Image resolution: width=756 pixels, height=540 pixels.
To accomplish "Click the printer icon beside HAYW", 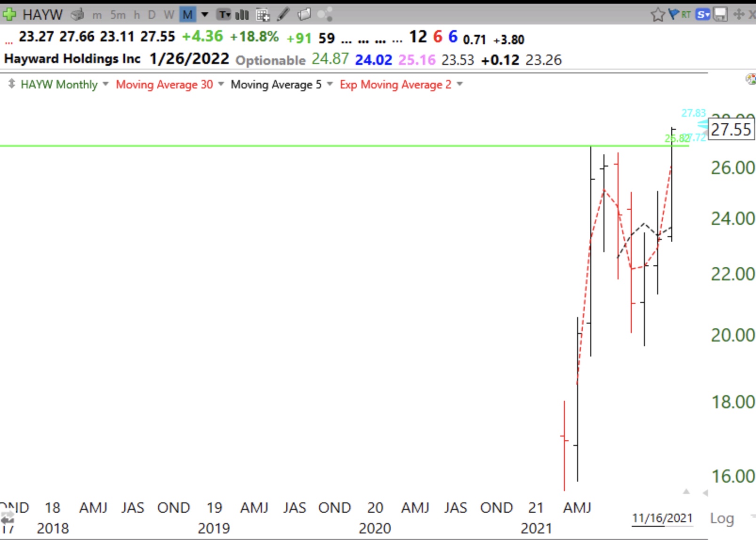I will [77, 15].
